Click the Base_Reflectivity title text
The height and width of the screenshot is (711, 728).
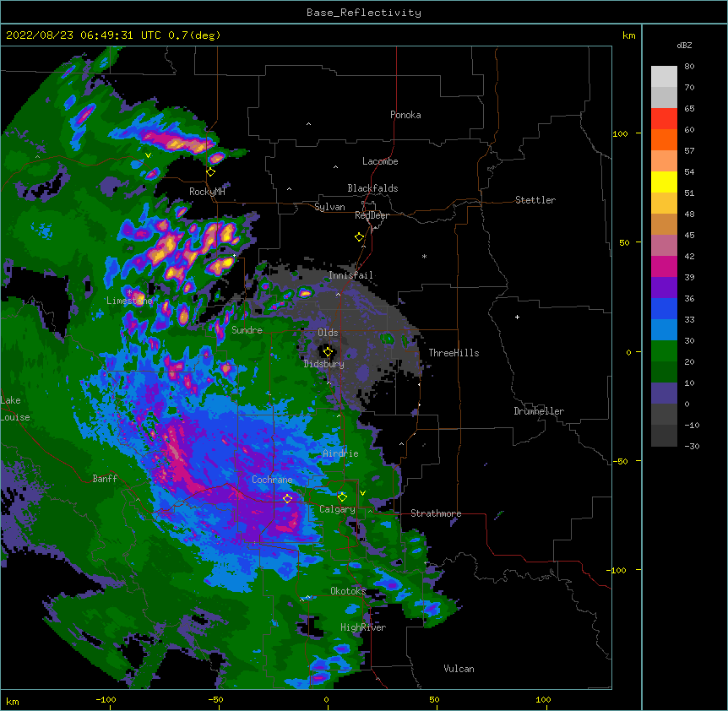tap(364, 13)
